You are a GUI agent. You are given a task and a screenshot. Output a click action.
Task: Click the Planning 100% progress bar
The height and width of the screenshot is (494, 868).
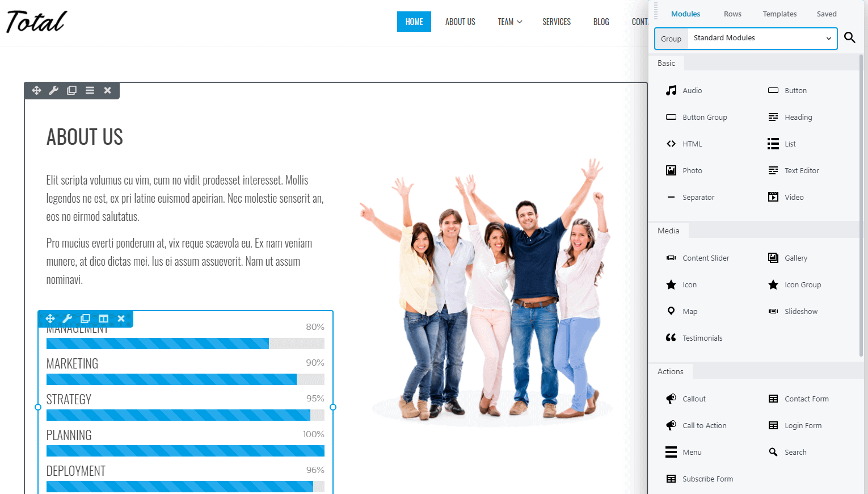click(186, 451)
